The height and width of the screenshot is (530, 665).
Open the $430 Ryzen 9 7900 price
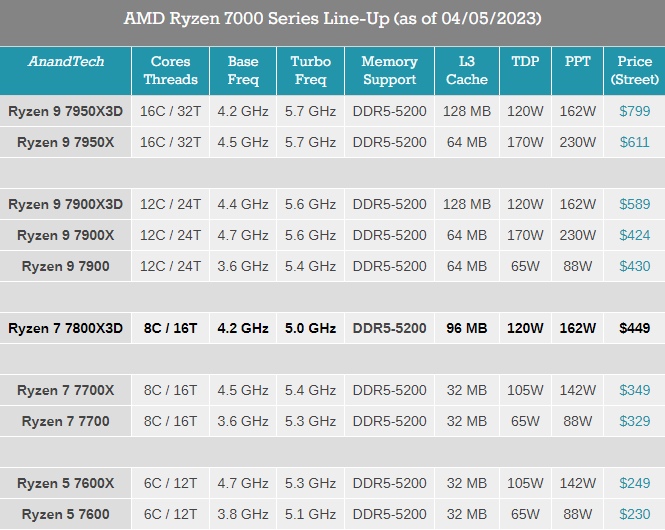click(x=634, y=267)
